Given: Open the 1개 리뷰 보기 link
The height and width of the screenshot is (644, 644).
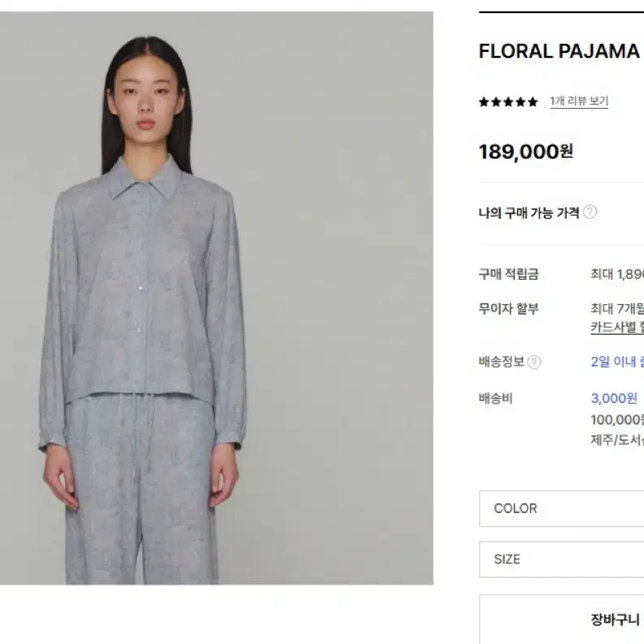Looking at the screenshot, I should click(x=579, y=101).
